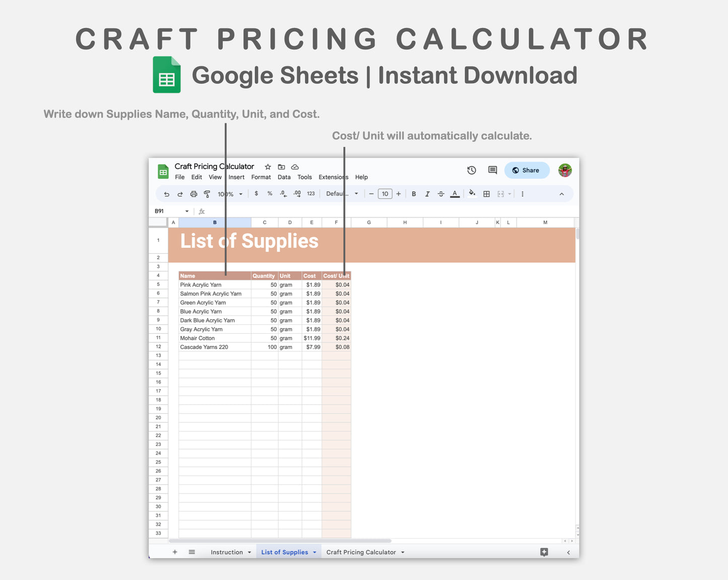Screen dimensions: 728x580
Task: Open the Format menu
Action: pyautogui.click(x=260, y=177)
